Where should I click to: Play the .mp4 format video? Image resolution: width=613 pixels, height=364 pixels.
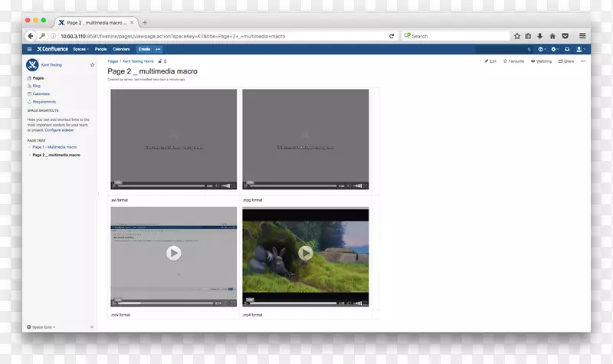click(x=306, y=253)
